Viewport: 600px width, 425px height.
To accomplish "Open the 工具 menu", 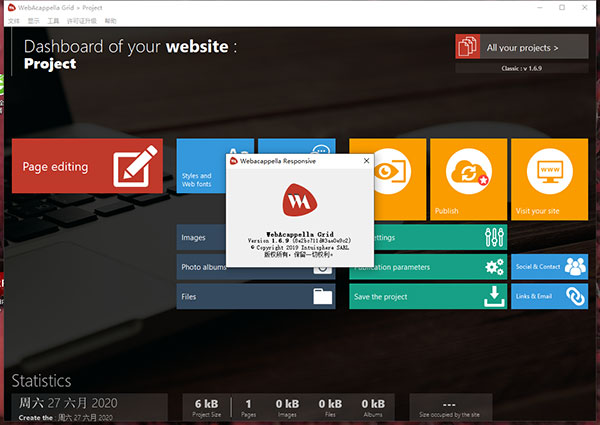I will [x=53, y=21].
